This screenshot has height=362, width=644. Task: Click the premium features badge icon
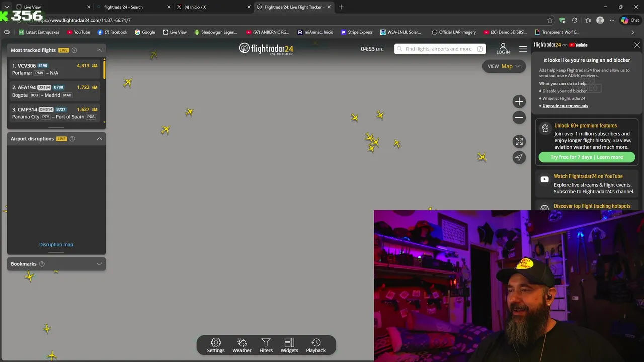coord(545,129)
